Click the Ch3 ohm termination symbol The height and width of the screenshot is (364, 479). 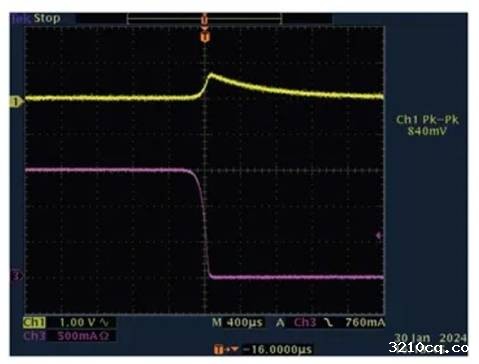(104, 336)
